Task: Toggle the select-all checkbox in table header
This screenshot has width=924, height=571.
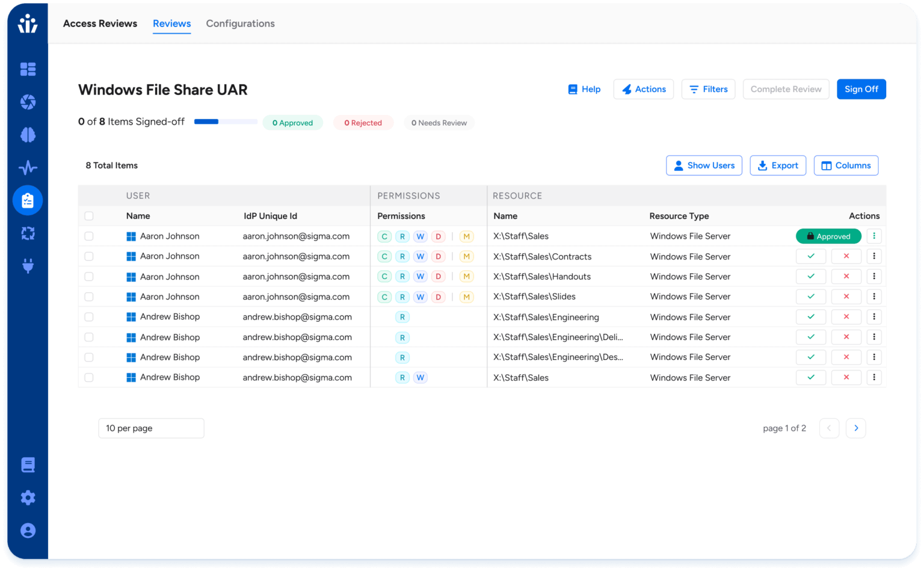Action: [x=89, y=216]
